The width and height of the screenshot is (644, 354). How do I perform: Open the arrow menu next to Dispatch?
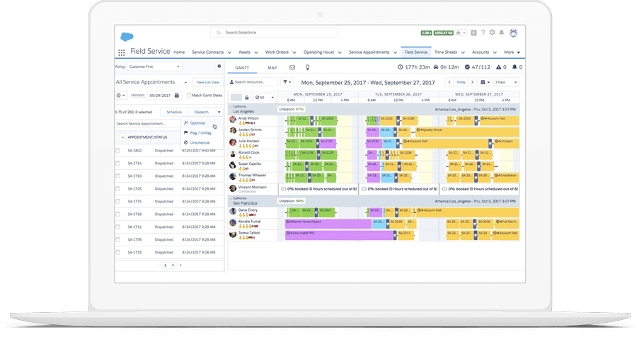219,112
